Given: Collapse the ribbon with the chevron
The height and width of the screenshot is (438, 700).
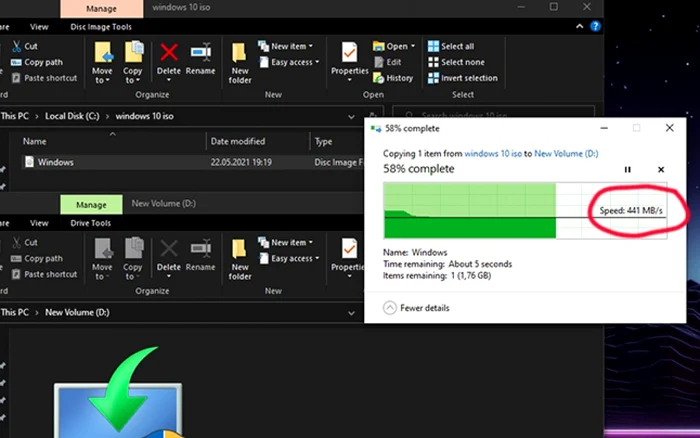Looking at the screenshot, I should pos(579,26).
